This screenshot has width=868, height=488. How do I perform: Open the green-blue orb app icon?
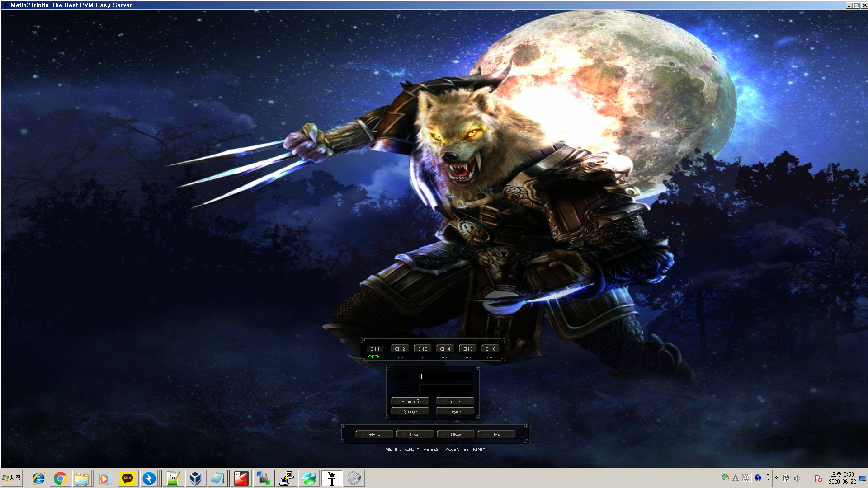click(x=309, y=479)
